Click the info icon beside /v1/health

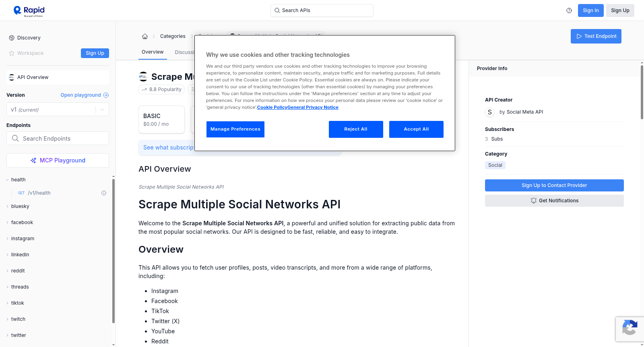coord(104,193)
